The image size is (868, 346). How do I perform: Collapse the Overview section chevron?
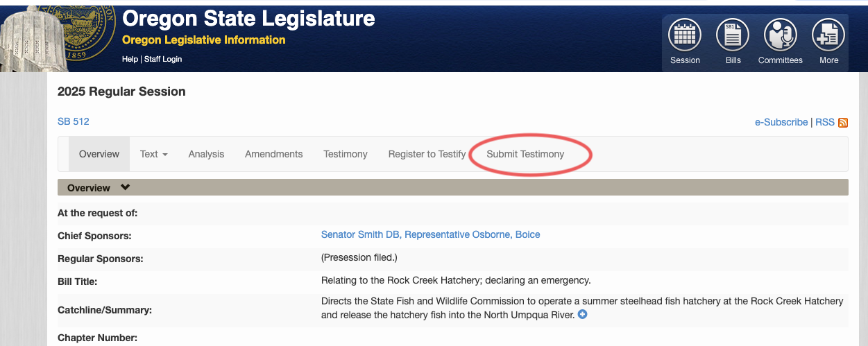[x=125, y=187]
